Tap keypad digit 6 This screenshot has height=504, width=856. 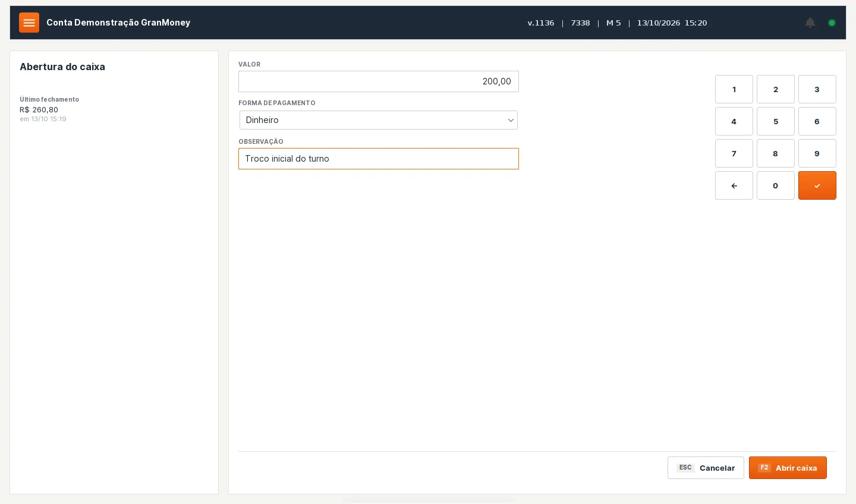click(817, 121)
